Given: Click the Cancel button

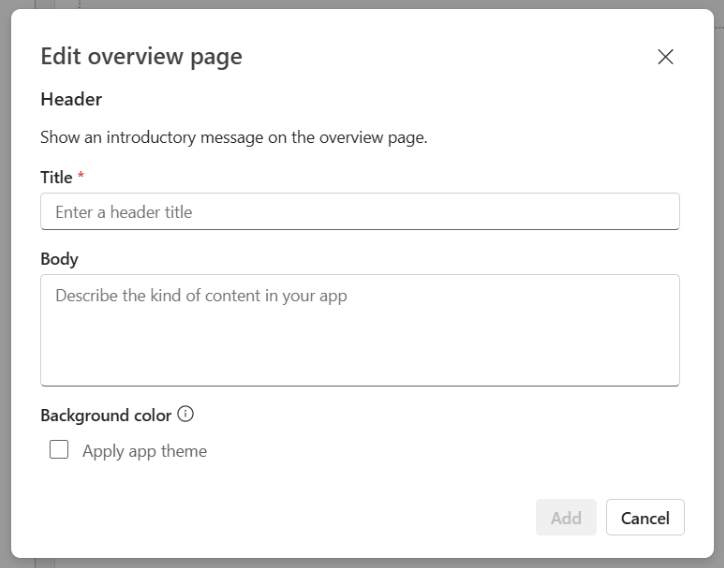Looking at the screenshot, I should coord(645,518).
